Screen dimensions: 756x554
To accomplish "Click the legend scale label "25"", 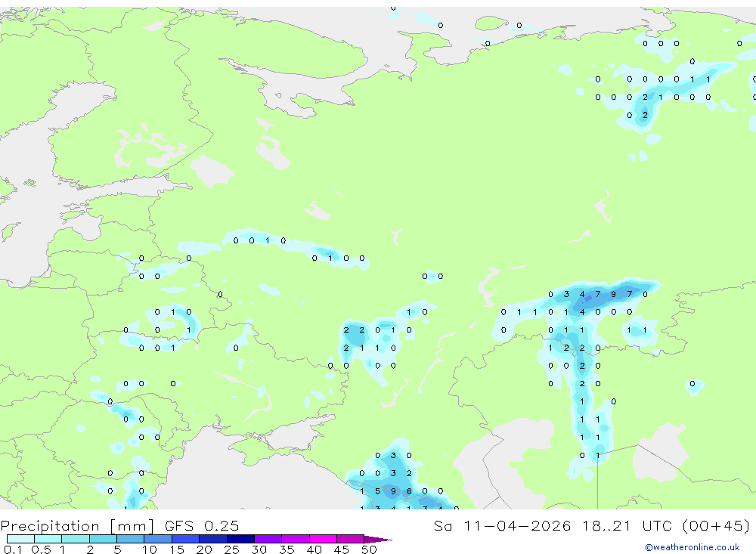I will (x=231, y=549).
